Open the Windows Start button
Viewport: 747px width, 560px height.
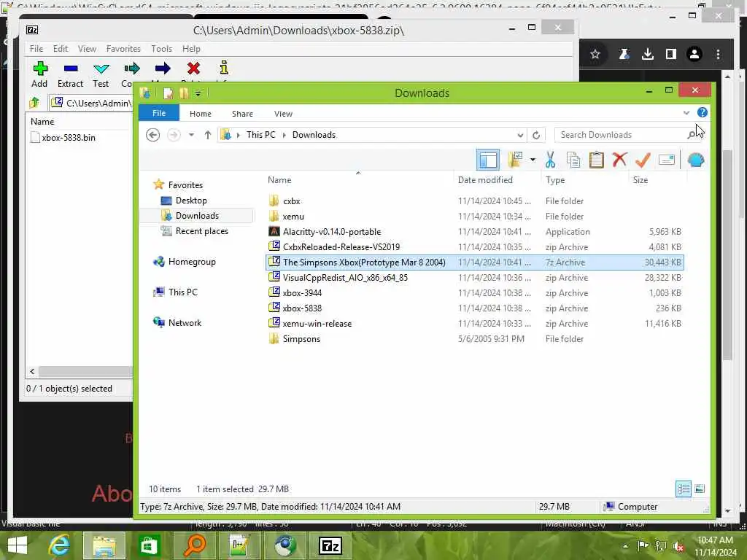tap(18, 545)
